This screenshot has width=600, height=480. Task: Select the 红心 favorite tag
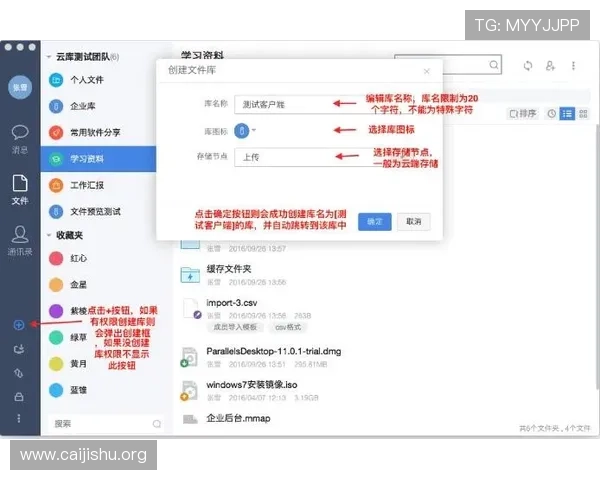pyautogui.click(x=68, y=258)
